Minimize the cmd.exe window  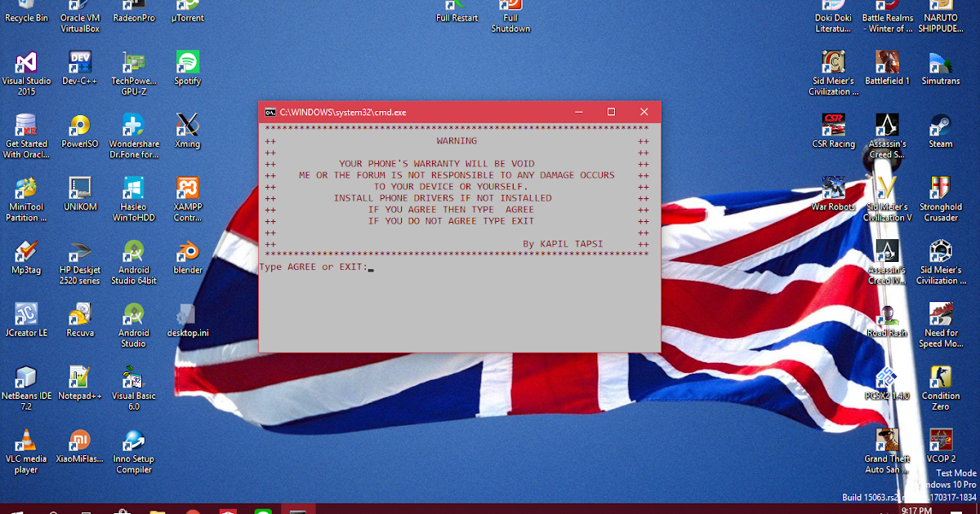coord(578,112)
